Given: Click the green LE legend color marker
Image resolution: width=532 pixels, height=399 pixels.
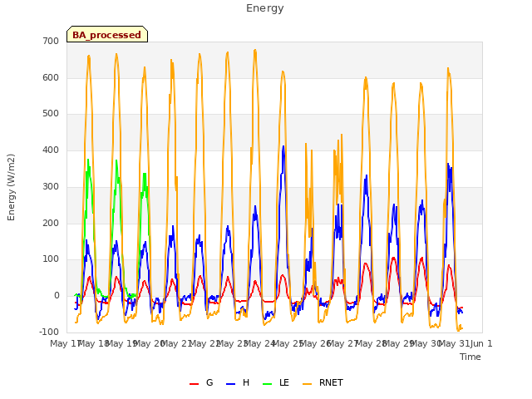Looking at the screenshot, I should pyautogui.click(x=268, y=384).
